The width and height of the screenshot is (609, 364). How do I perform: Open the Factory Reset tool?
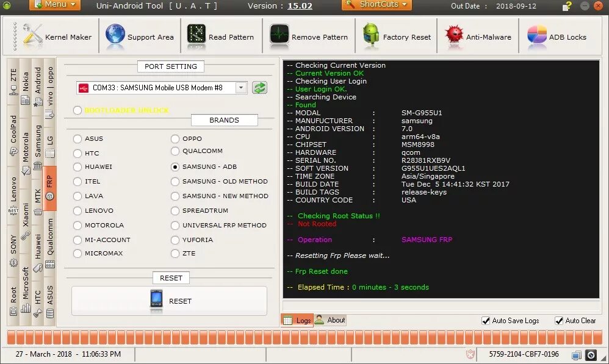click(396, 37)
